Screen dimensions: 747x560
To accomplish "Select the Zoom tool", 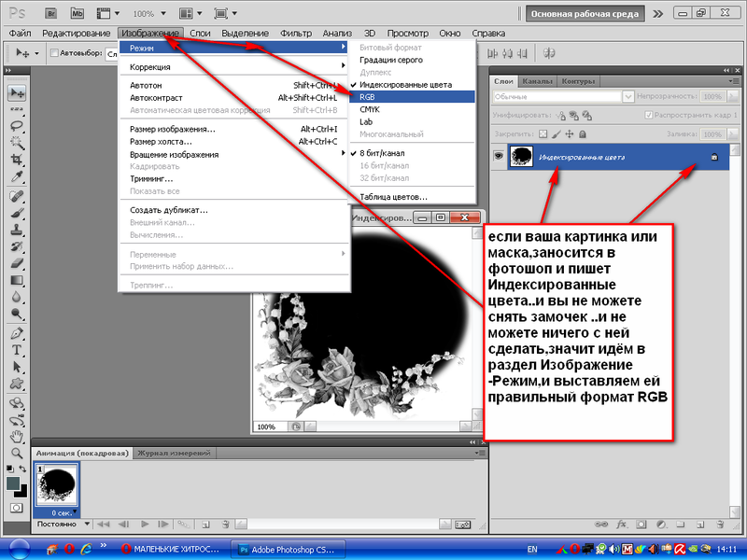I will [x=17, y=453].
